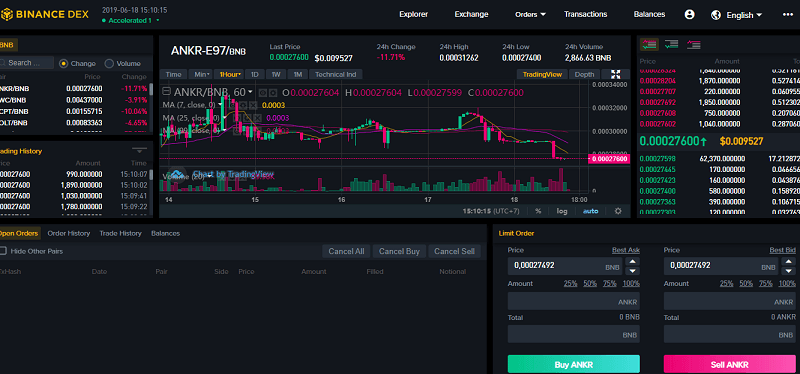Viewport: 800px width, 374px height.
Task: Check Hide Other Pairs checkbox
Action: point(3,251)
